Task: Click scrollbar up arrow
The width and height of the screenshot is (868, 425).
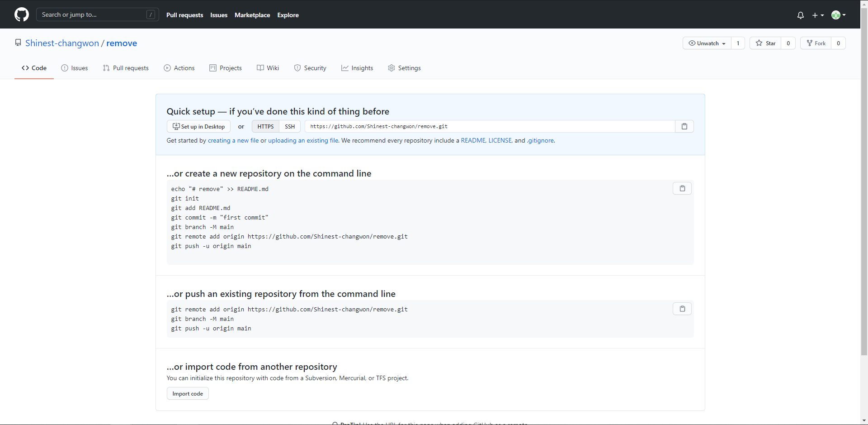Action: pos(864,3)
